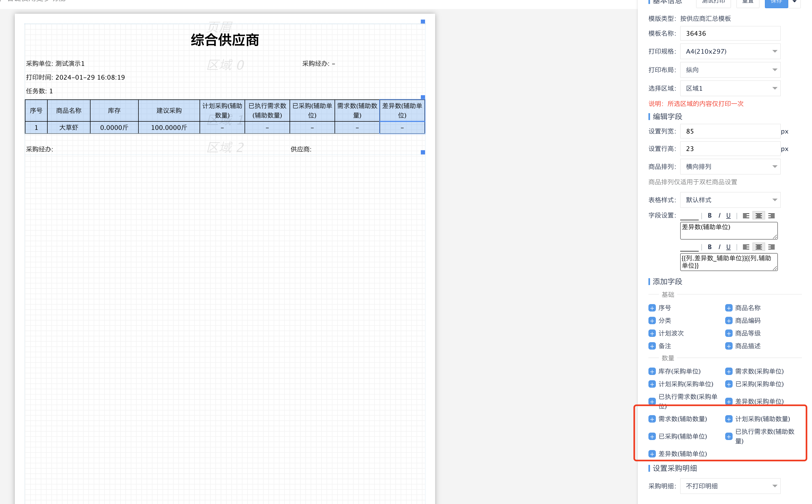
Task: Right-align the header text field
Action: [771, 216]
